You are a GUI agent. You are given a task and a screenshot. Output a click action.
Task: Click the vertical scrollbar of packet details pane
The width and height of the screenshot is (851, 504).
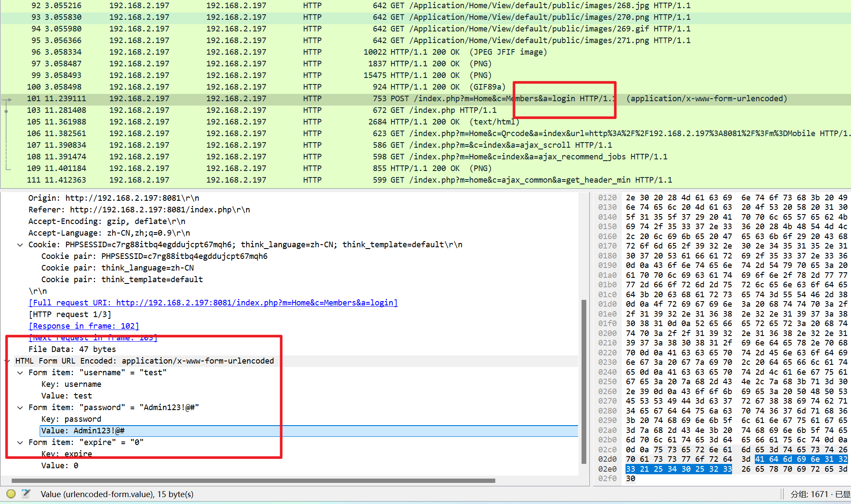(584, 381)
